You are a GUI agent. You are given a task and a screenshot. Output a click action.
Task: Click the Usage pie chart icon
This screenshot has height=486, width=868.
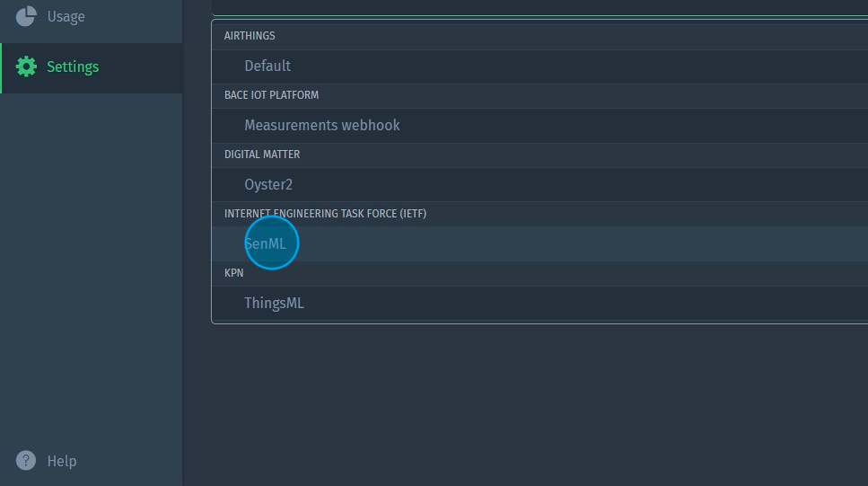coord(26,16)
